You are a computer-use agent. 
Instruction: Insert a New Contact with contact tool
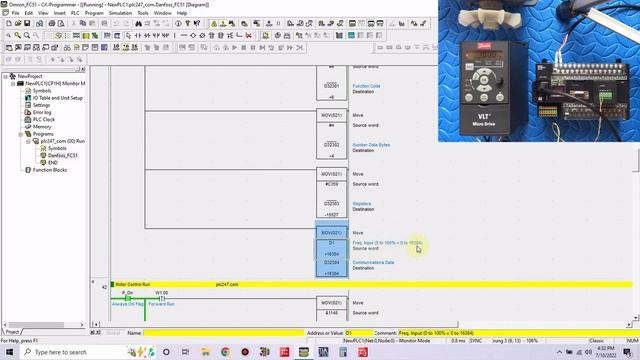pos(138,36)
